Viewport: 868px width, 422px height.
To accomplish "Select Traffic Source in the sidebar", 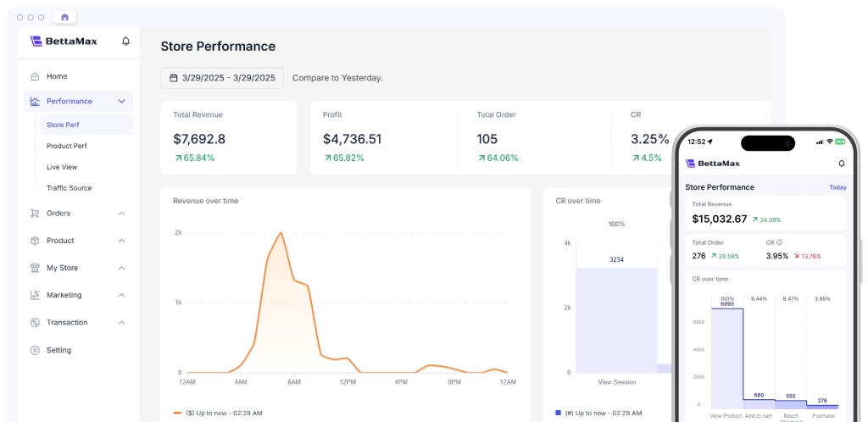I will point(69,188).
